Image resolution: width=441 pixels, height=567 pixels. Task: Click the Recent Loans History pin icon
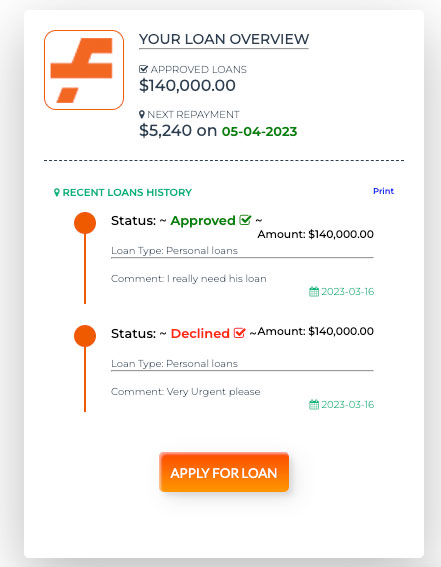click(x=56, y=192)
